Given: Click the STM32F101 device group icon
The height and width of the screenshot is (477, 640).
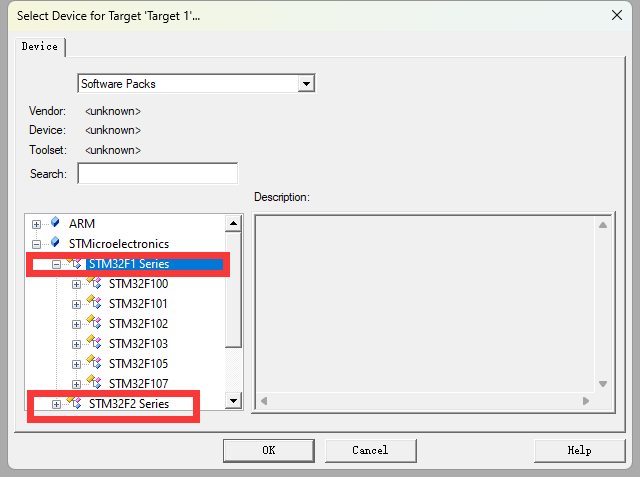Looking at the screenshot, I should coord(94,303).
